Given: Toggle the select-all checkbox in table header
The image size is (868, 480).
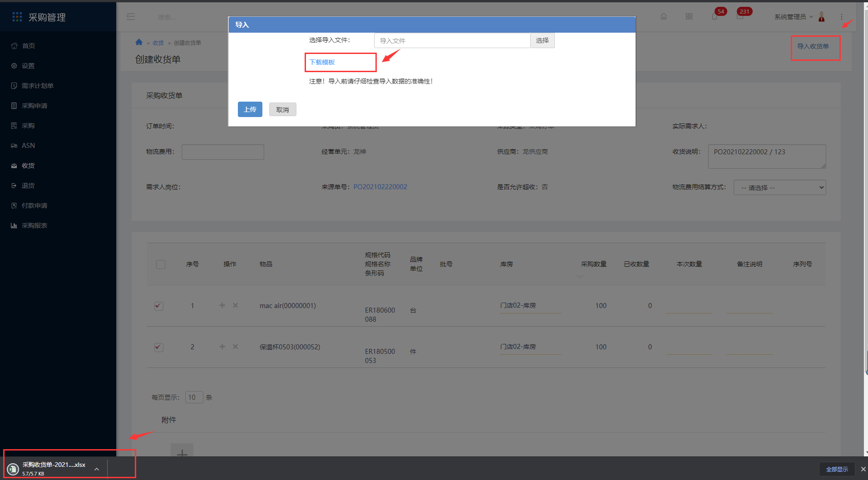Looking at the screenshot, I should [161, 264].
